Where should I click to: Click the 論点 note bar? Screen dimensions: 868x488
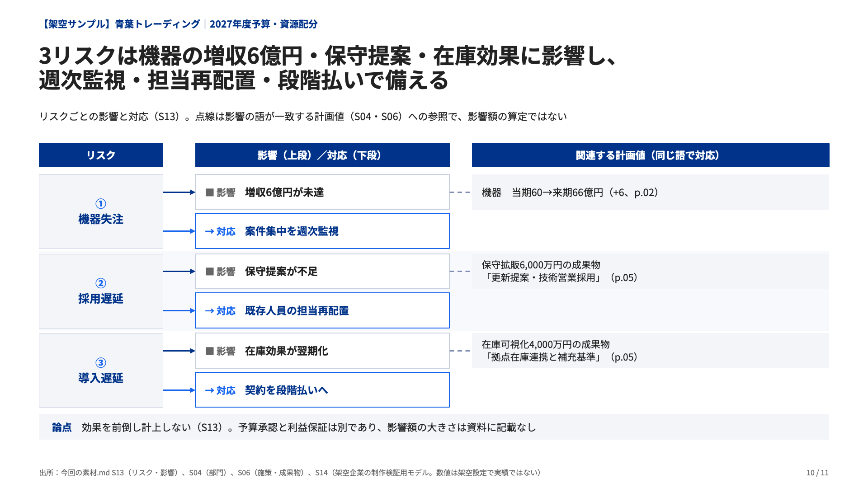click(x=434, y=427)
